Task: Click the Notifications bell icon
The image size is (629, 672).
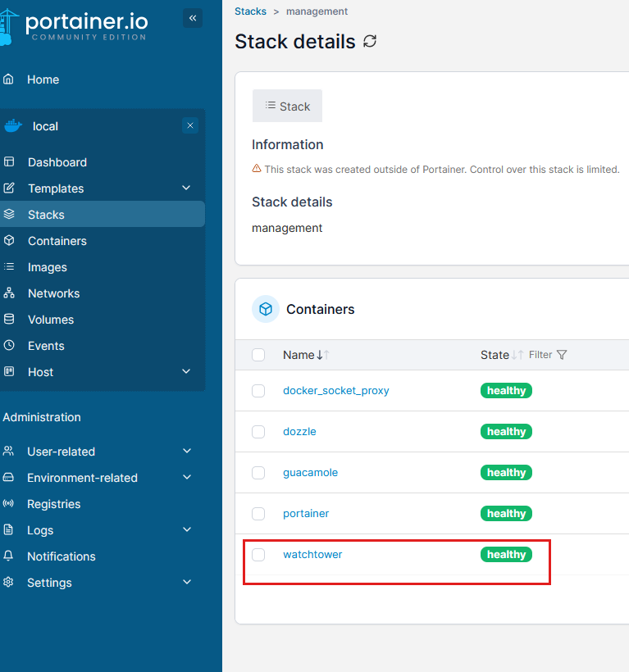Action: pyautogui.click(x=8, y=556)
